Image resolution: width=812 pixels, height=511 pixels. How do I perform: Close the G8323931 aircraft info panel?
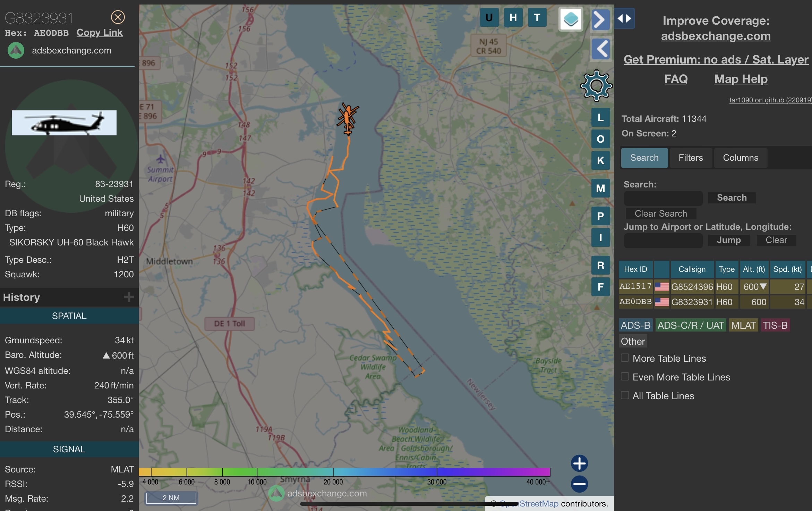pyautogui.click(x=118, y=17)
